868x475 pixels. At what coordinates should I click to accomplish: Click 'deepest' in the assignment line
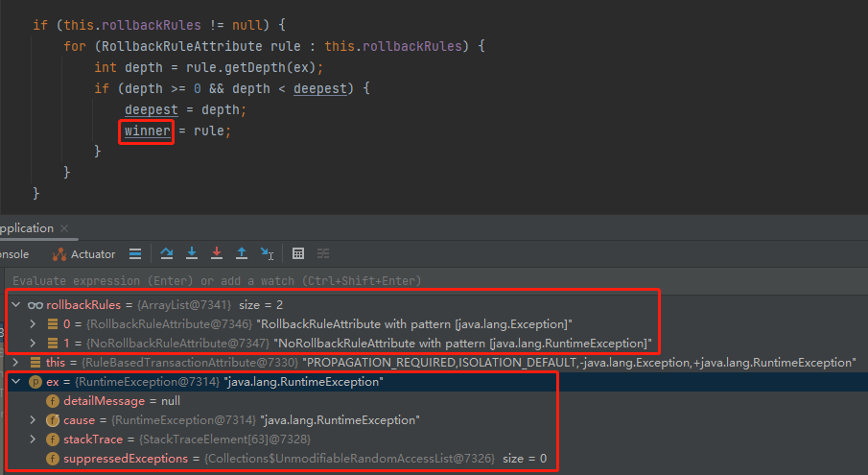tap(152, 109)
